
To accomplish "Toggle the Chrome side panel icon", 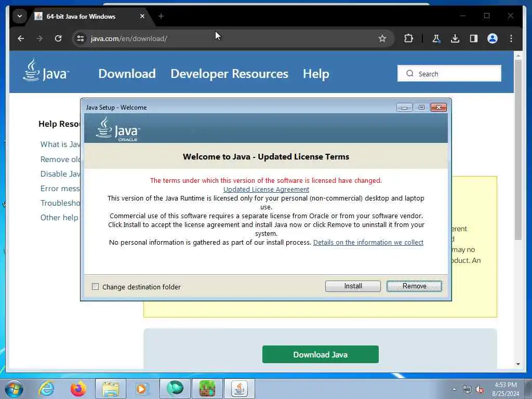I will [474, 38].
